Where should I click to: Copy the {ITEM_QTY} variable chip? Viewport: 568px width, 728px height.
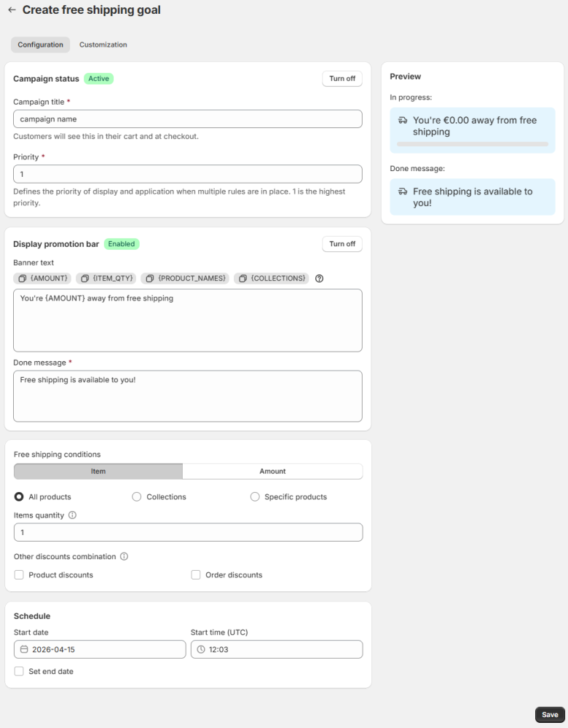tap(106, 278)
